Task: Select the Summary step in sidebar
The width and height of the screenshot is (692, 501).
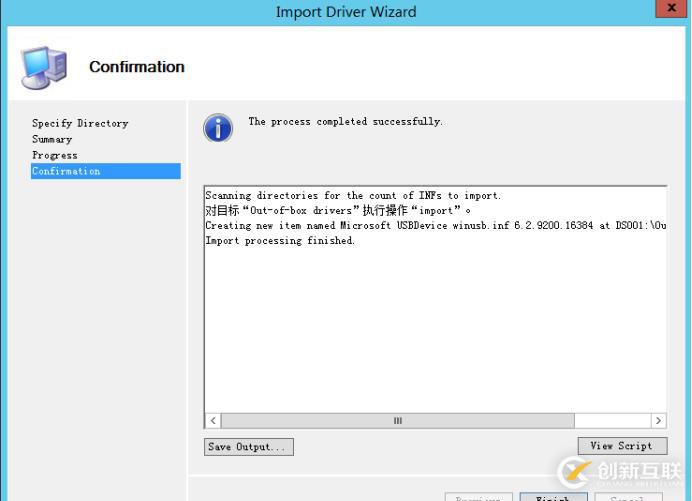Action: pos(52,139)
